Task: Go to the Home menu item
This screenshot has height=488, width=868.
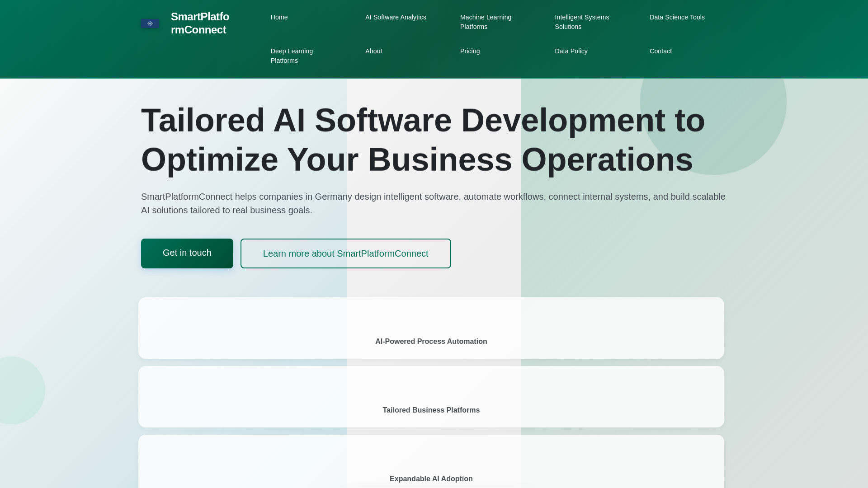Action: [x=279, y=17]
